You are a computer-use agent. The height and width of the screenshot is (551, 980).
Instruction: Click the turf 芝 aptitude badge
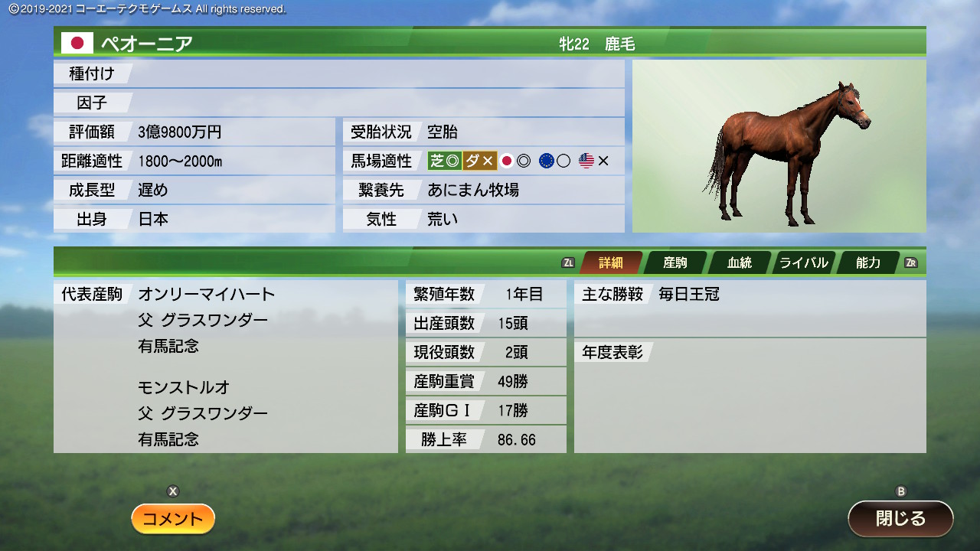(x=445, y=161)
